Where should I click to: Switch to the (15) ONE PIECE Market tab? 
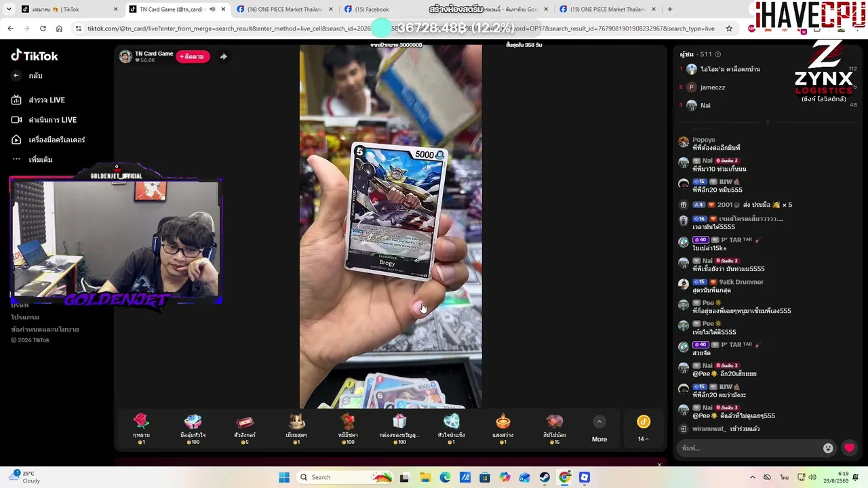607,9
